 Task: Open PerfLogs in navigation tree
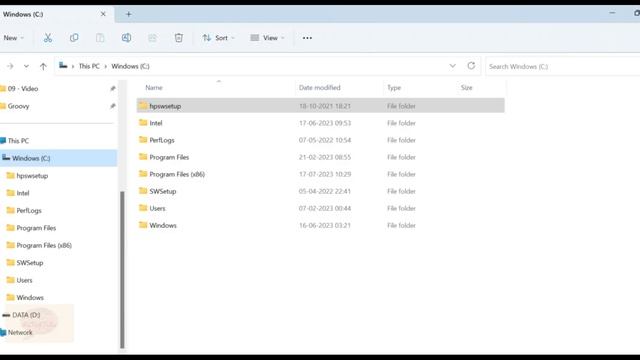(x=29, y=211)
